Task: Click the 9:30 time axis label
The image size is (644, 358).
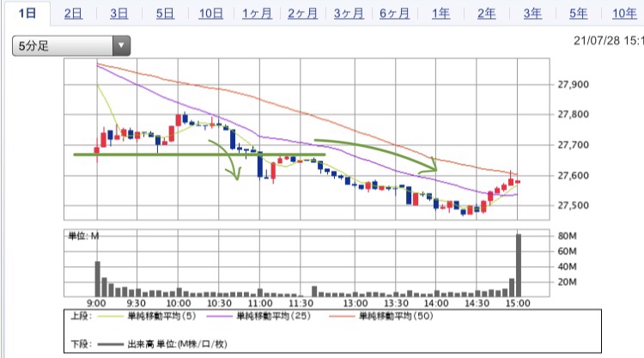Action: coord(137,303)
